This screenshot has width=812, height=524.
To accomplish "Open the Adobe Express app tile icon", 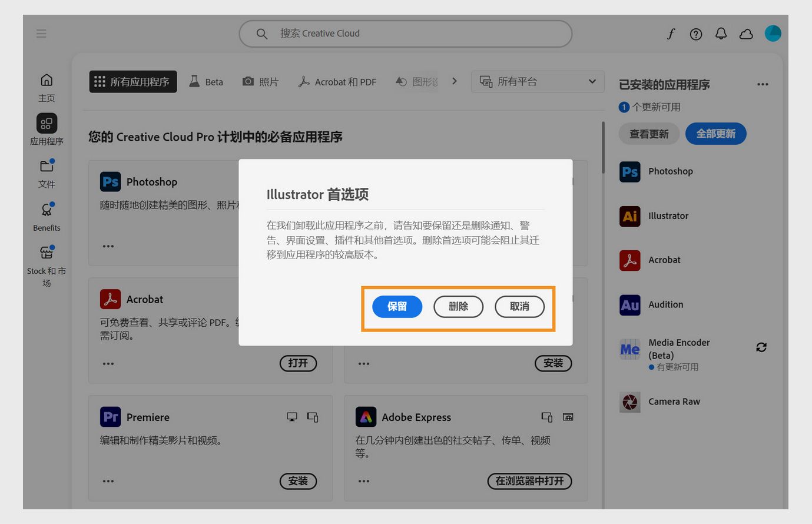I will pos(367,416).
